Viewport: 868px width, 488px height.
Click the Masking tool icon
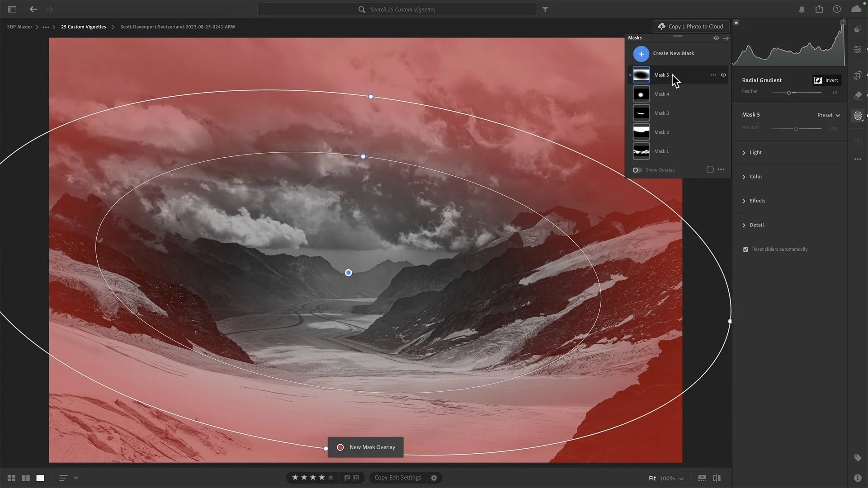[x=858, y=116]
